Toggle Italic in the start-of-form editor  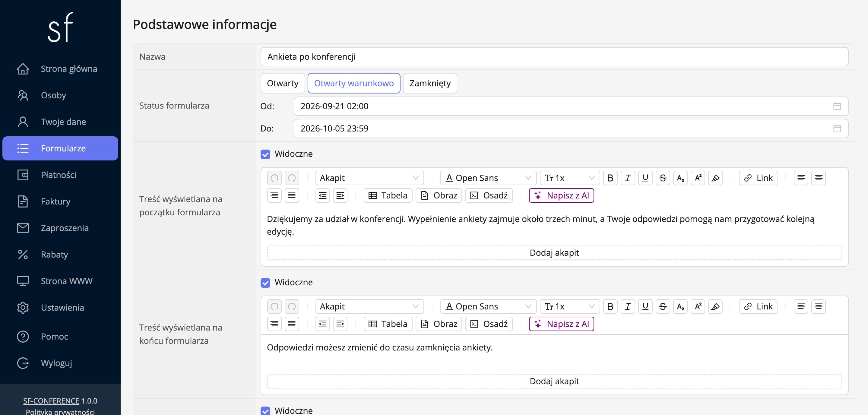(628, 178)
